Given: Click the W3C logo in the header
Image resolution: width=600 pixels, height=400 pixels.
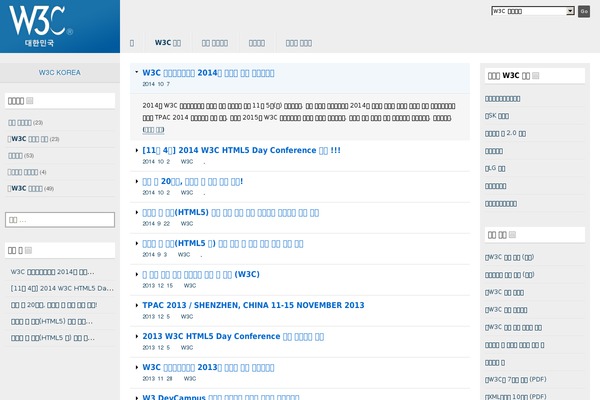Looking at the screenshot, I should click(x=40, y=26).
